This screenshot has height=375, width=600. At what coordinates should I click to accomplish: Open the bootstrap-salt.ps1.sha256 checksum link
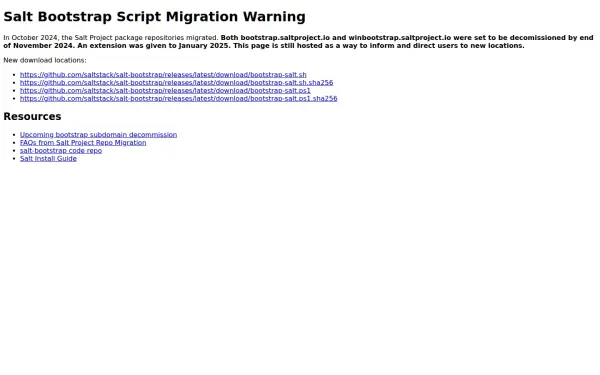point(178,99)
